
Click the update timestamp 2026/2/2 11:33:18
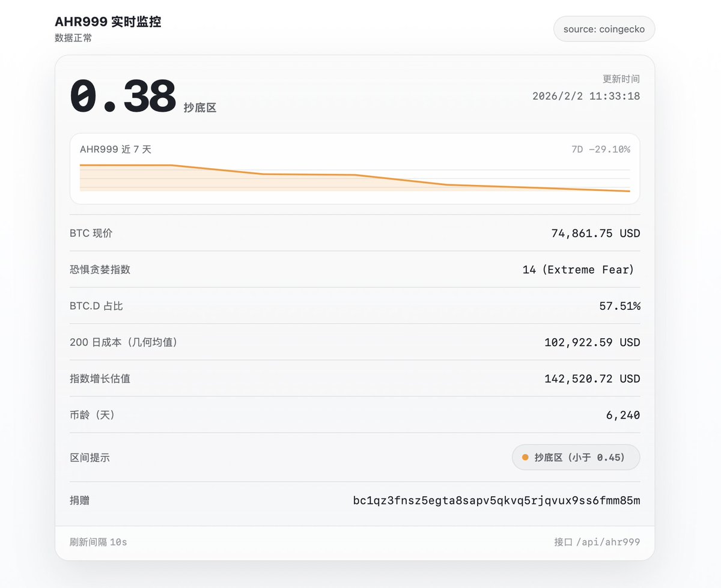coord(586,96)
